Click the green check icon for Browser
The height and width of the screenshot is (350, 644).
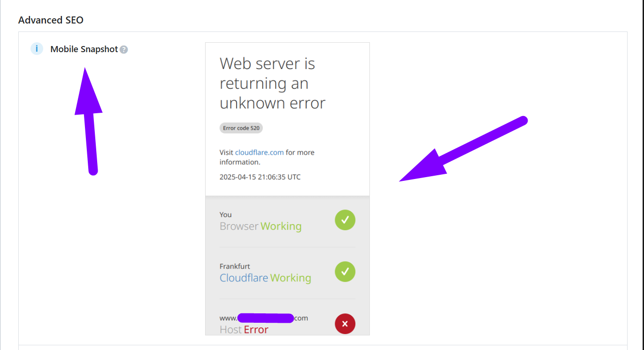(x=345, y=220)
